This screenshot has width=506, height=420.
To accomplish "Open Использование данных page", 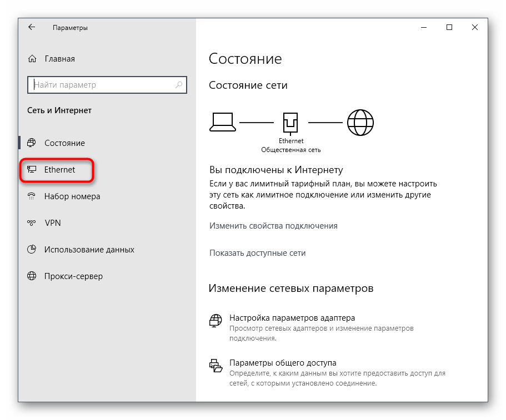I will tap(89, 250).
